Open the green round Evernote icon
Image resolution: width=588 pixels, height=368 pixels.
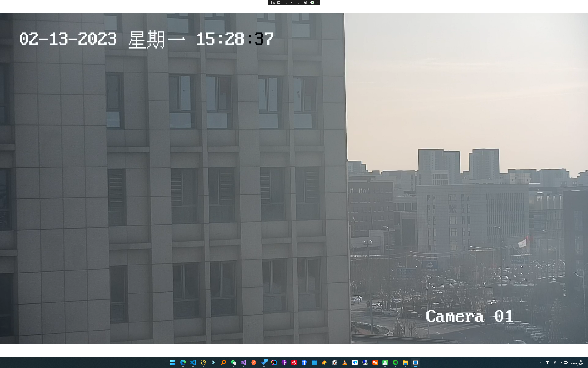pos(395,363)
